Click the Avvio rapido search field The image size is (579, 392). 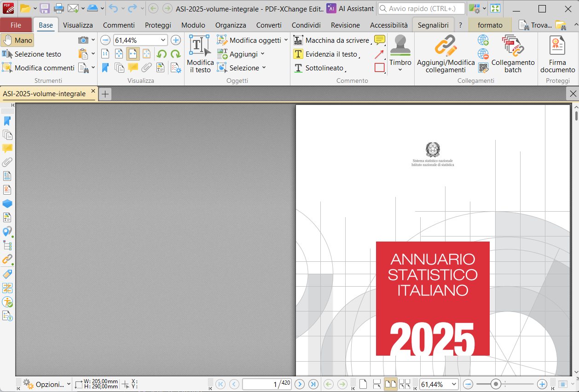(421, 8)
